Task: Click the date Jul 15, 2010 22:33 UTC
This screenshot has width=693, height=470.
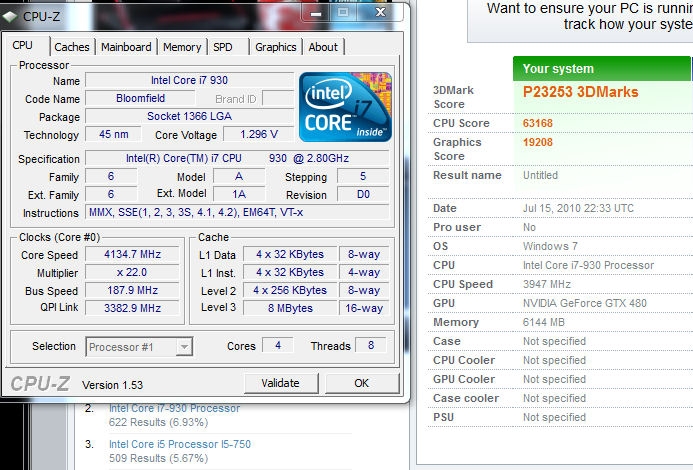Action: [x=578, y=208]
